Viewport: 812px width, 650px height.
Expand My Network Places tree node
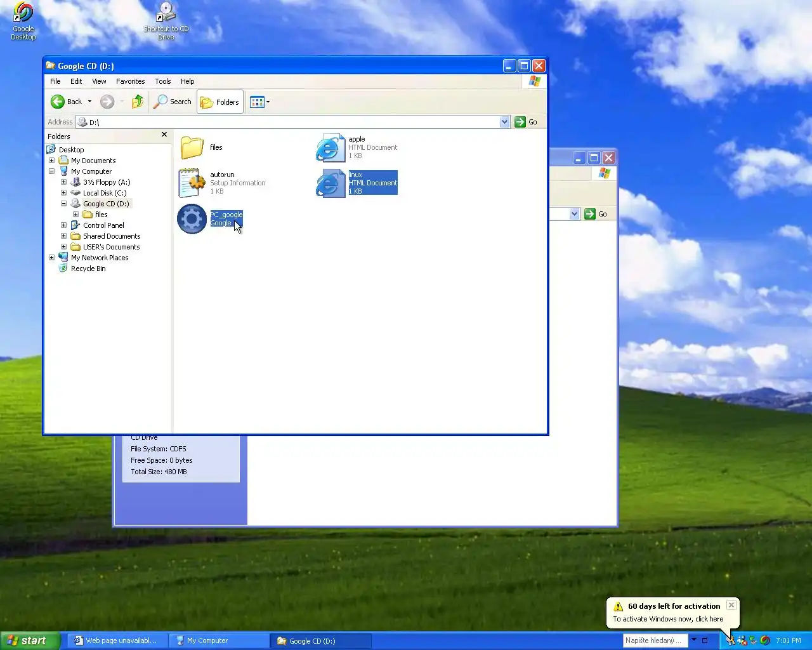pyautogui.click(x=52, y=258)
